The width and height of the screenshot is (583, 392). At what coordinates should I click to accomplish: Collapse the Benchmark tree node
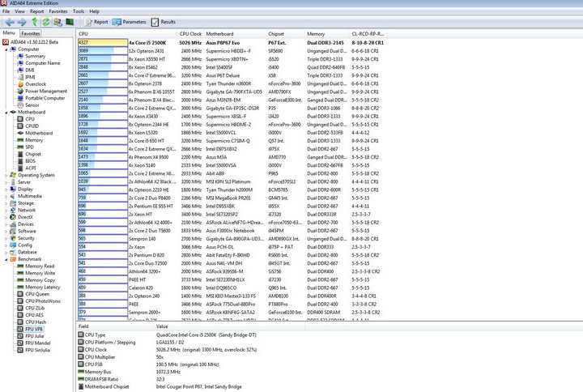6,259
